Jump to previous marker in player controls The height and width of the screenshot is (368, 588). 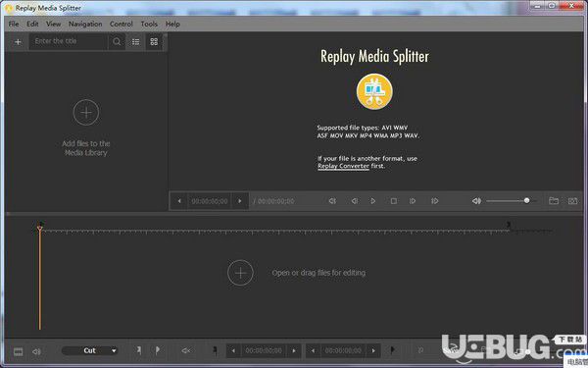pos(332,201)
